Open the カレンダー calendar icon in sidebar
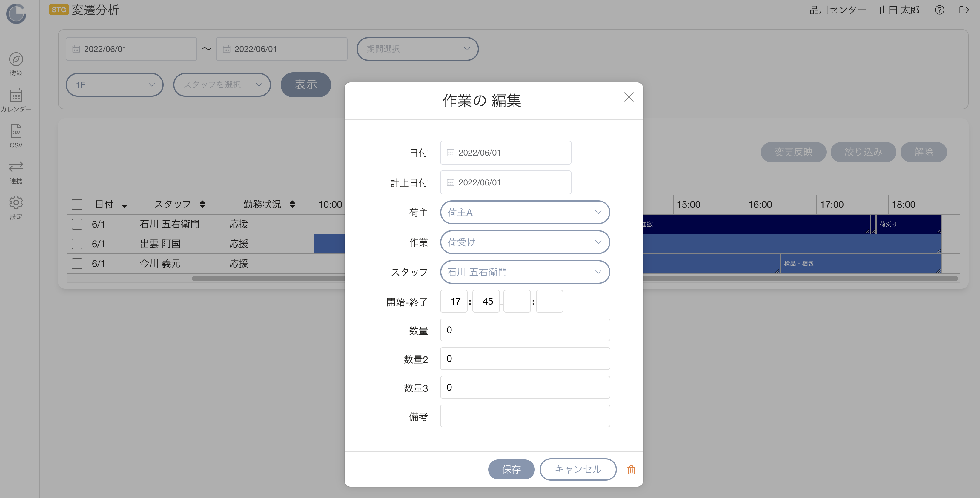Screen dimensions: 980x498 click(16, 95)
